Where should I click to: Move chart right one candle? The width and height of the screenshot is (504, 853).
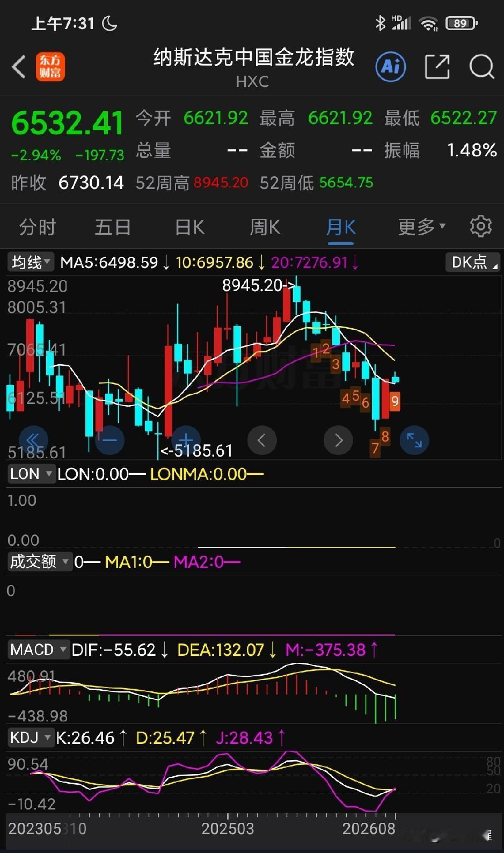tap(338, 440)
